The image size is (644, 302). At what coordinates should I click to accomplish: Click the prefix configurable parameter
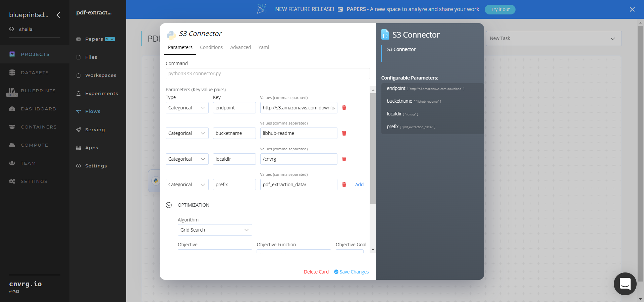tap(411, 127)
